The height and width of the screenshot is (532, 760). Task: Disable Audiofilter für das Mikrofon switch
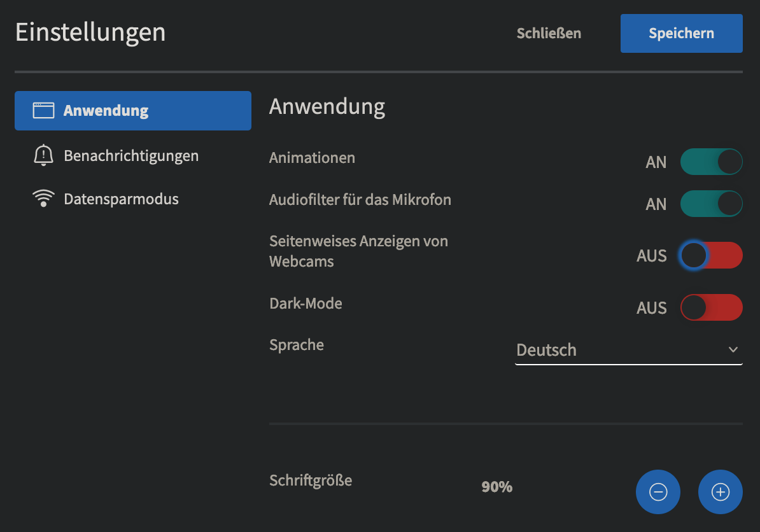[x=711, y=204]
